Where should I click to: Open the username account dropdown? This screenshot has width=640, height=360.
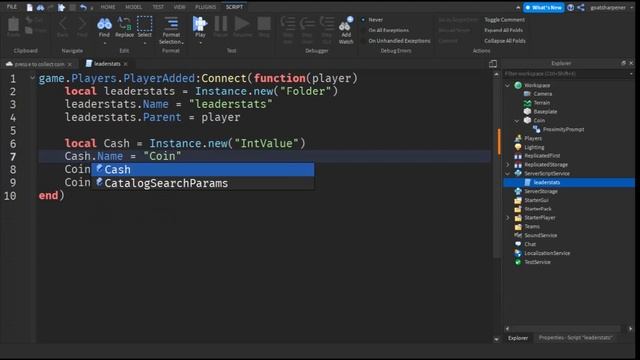coord(631,7)
